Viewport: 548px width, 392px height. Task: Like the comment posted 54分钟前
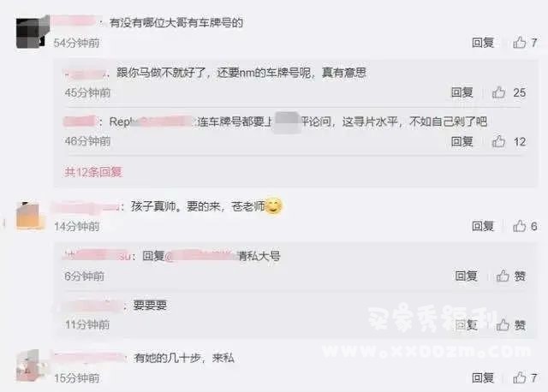[520, 43]
